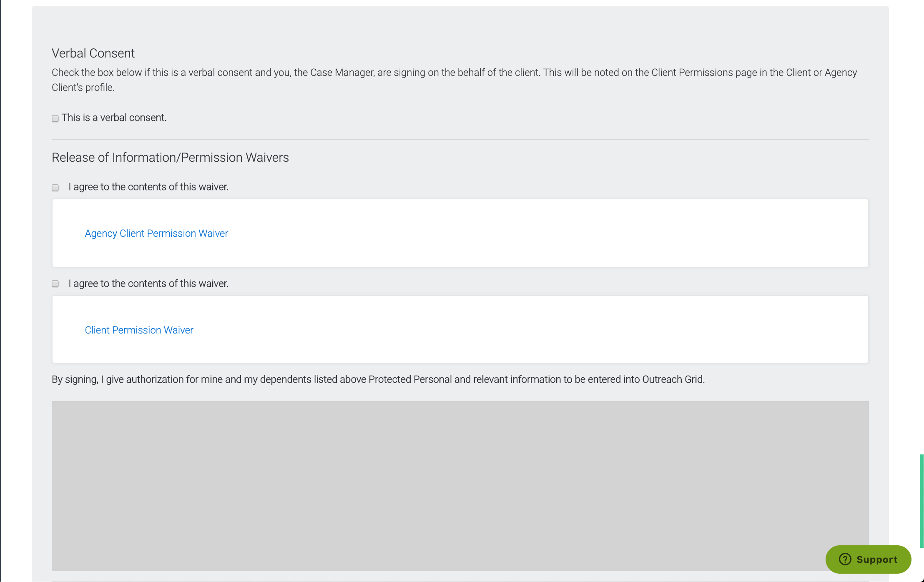Click second 'I agree to the contents' label
Viewport: 924px width, 582px height.
coord(148,284)
